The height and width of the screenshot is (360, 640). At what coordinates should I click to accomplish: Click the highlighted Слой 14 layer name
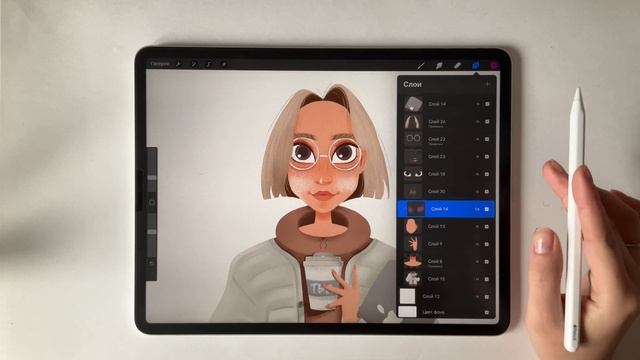[x=440, y=209]
